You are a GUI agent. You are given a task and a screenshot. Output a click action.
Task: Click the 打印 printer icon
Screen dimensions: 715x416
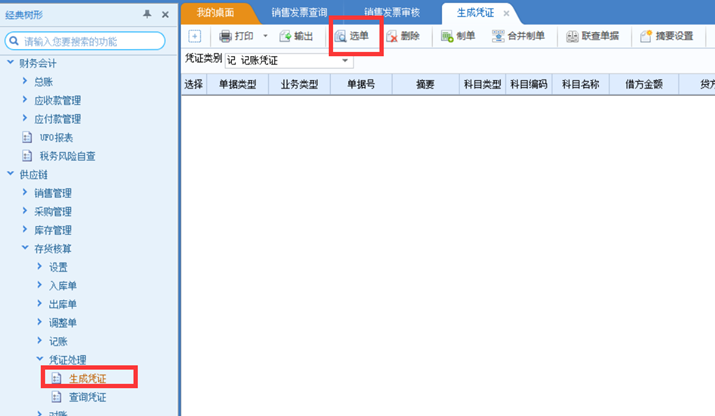click(225, 36)
